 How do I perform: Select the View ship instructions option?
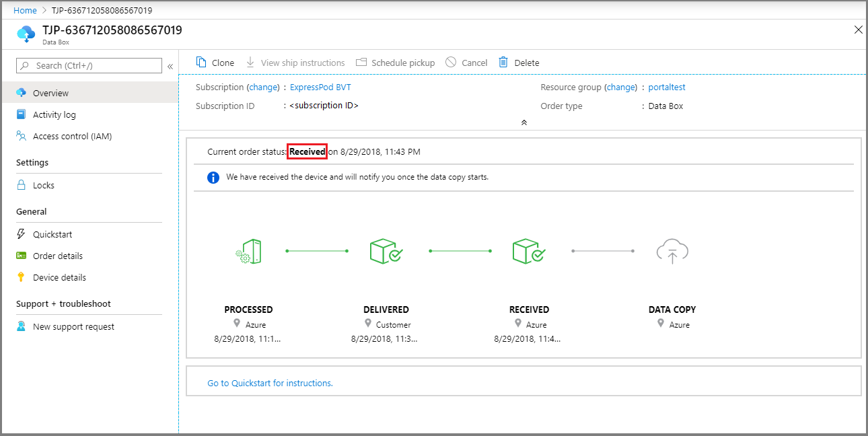tap(295, 63)
